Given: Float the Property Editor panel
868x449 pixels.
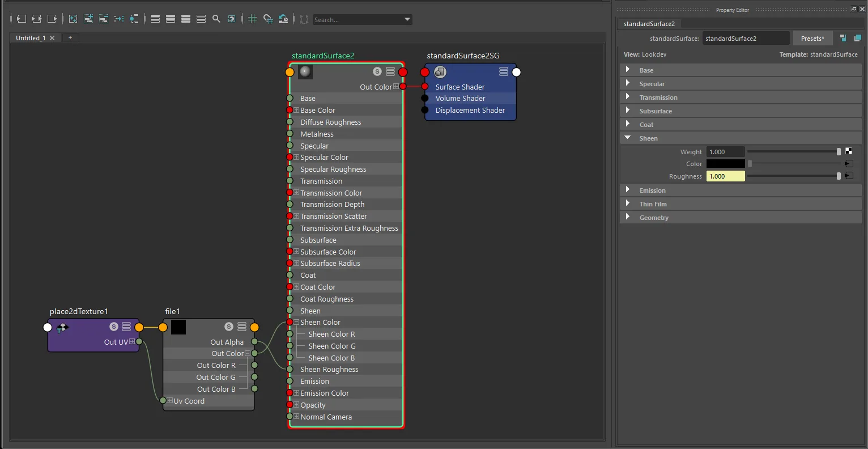Looking at the screenshot, I should 854,9.
